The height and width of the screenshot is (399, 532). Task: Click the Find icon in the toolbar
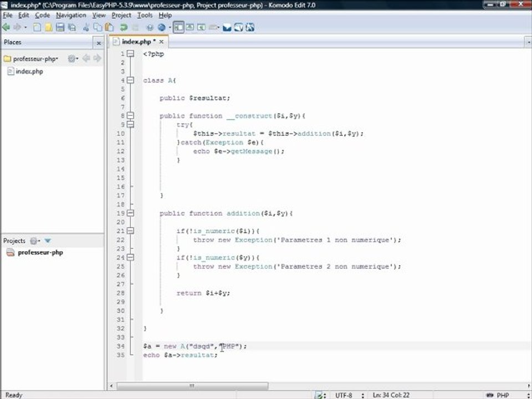click(x=150, y=27)
